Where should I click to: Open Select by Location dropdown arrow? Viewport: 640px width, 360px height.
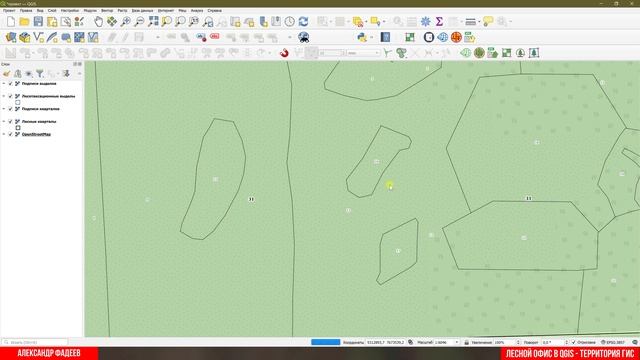(384, 22)
